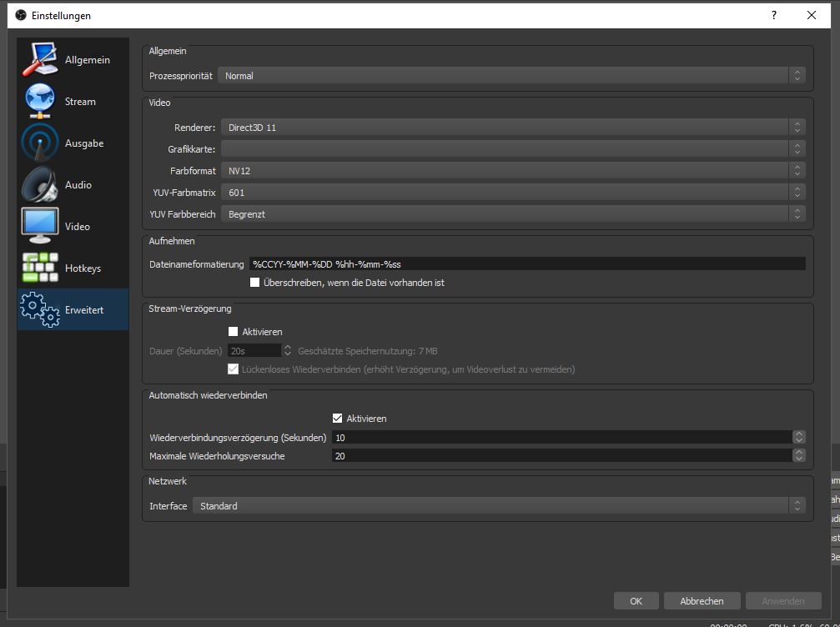Expand the Farbformat NV12 dropdown
840x627 pixels.
512,171
